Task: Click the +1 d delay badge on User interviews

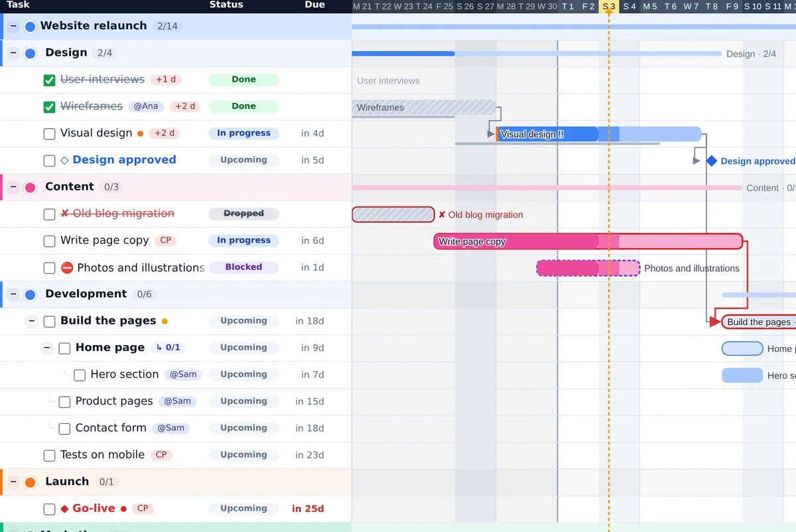Action: (x=166, y=80)
